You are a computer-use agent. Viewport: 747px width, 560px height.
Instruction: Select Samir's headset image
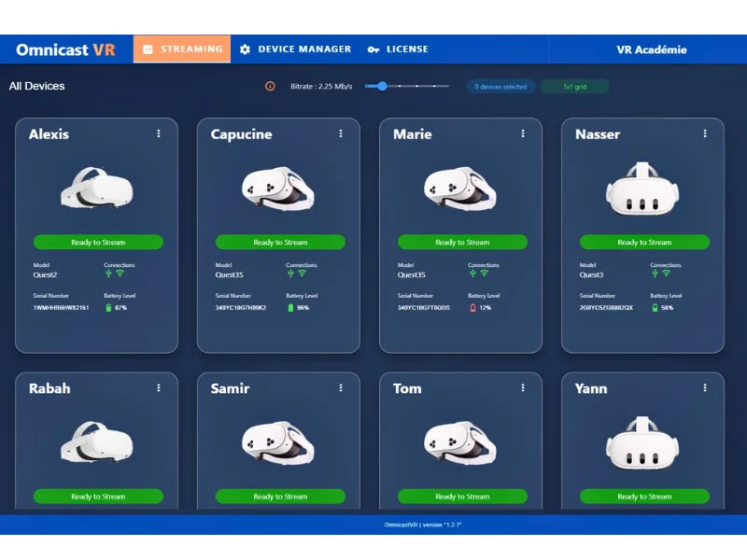pos(278,442)
